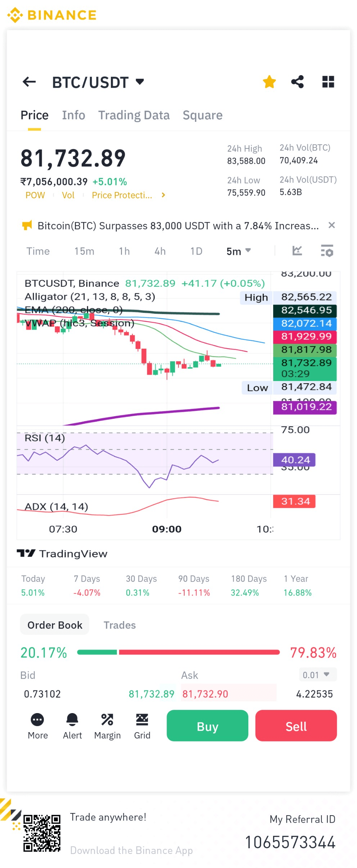Dismiss the news banner with X

(x=332, y=225)
